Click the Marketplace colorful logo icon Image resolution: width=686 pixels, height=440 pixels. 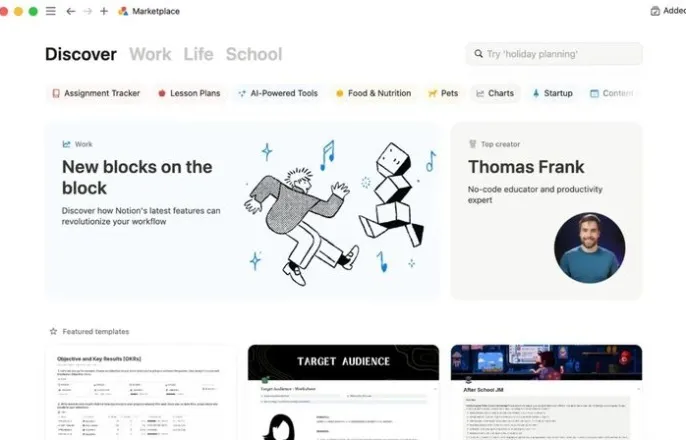point(123,11)
